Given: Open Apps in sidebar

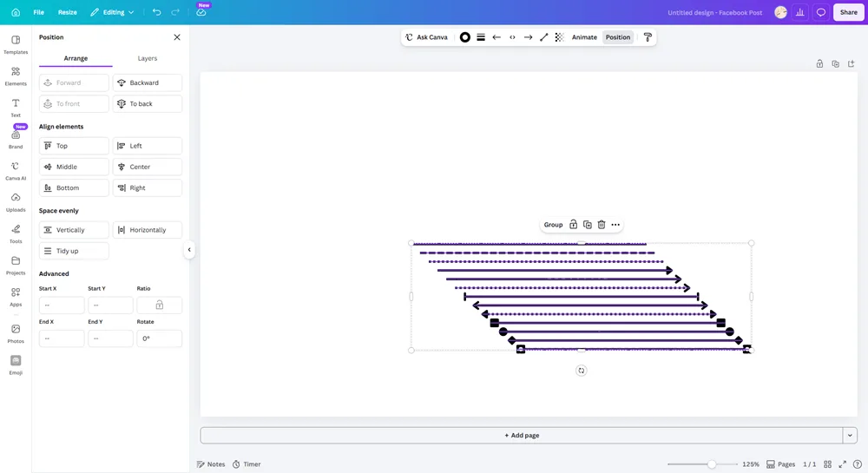Looking at the screenshot, I should 16,297.
